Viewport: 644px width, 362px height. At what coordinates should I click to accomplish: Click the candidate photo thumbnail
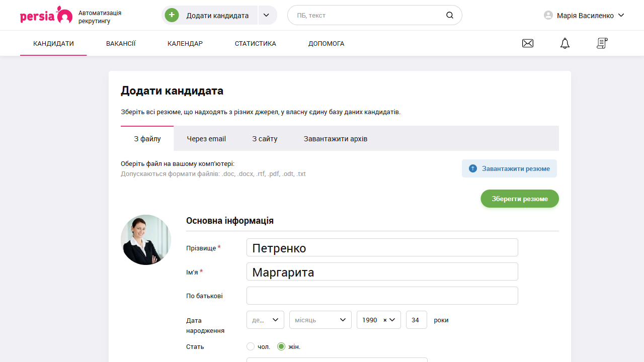coord(146,240)
